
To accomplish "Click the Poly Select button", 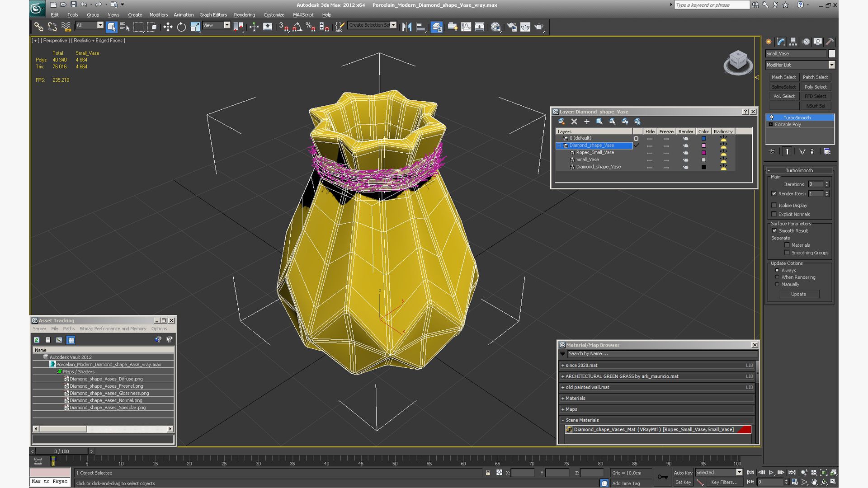I will (815, 87).
